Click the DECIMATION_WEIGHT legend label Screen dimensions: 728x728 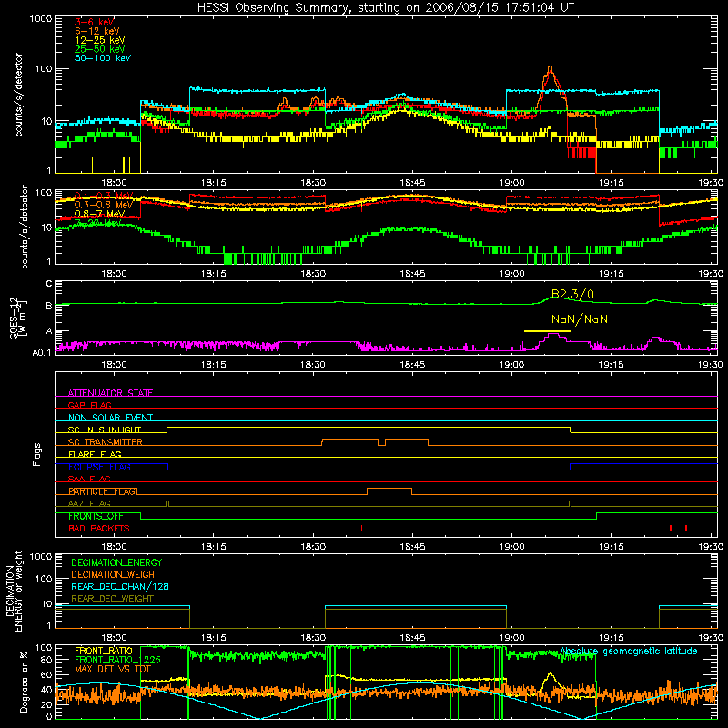tap(116, 574)
